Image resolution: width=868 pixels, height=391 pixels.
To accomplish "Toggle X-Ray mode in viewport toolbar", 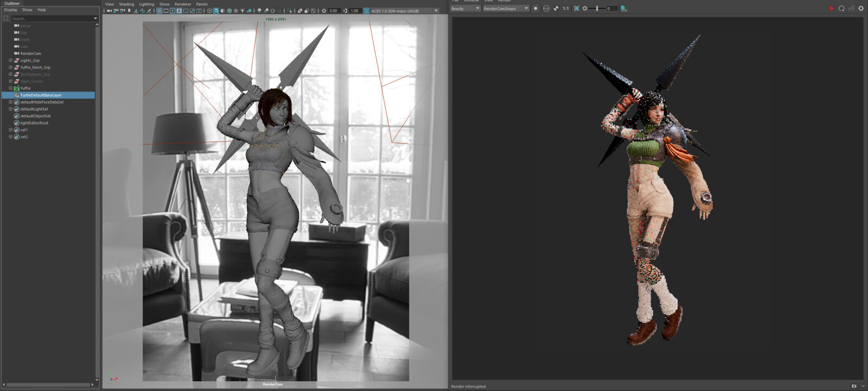I will point(300,11).
